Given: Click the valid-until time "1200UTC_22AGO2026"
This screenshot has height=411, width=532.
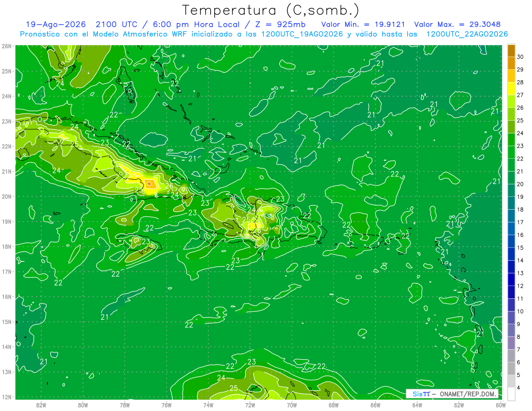Looking at the screenshot, I should pyautogui.click(x=467, y=34).
